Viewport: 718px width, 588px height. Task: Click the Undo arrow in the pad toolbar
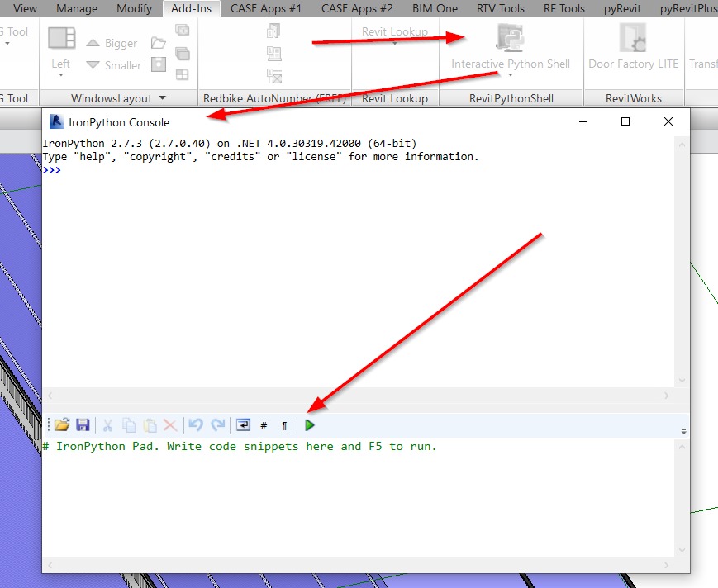[x=196, y=425]
